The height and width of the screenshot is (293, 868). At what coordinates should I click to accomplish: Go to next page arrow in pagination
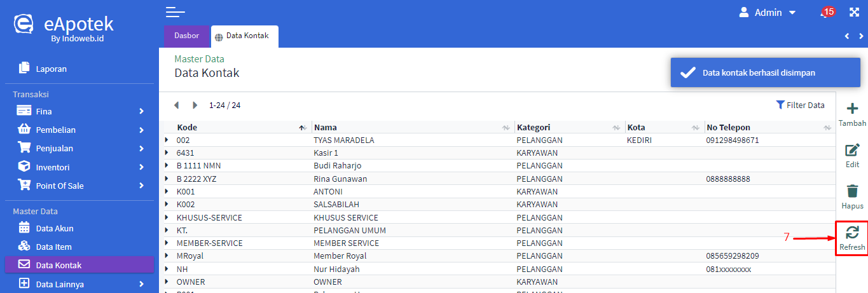pos(195,105)
